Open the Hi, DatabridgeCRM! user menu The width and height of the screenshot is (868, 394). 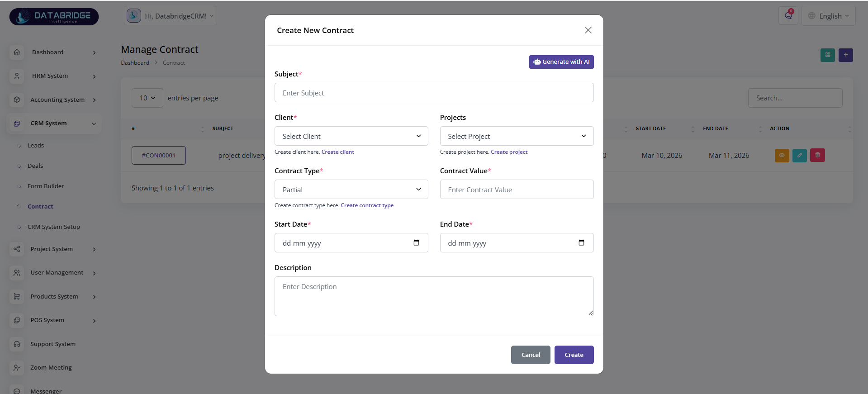coord(171,16)
